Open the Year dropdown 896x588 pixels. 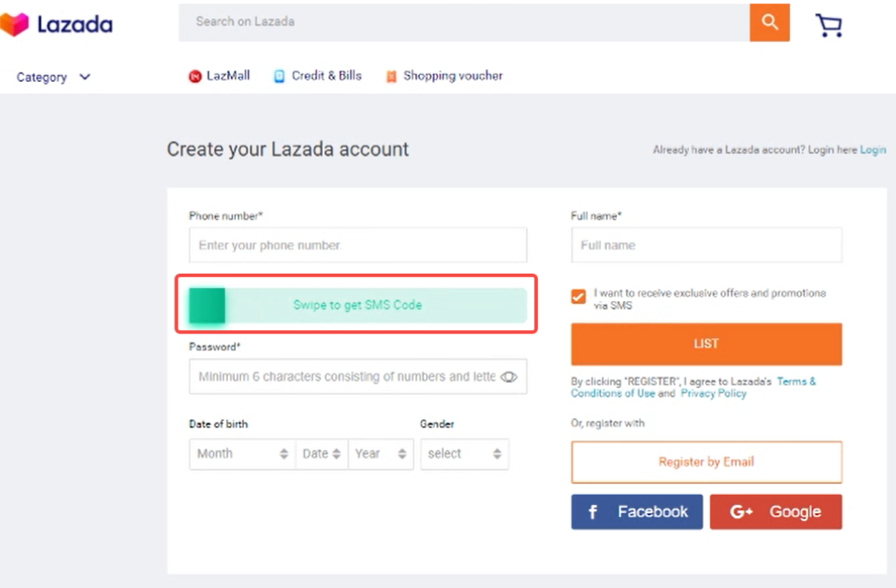[x=380, y=453]
